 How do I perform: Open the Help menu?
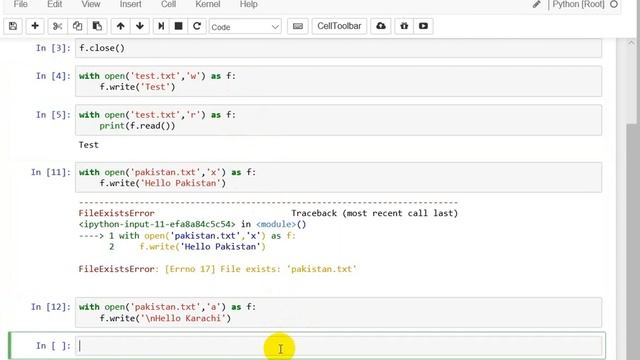pyautogui.click(x=248, y=4)
